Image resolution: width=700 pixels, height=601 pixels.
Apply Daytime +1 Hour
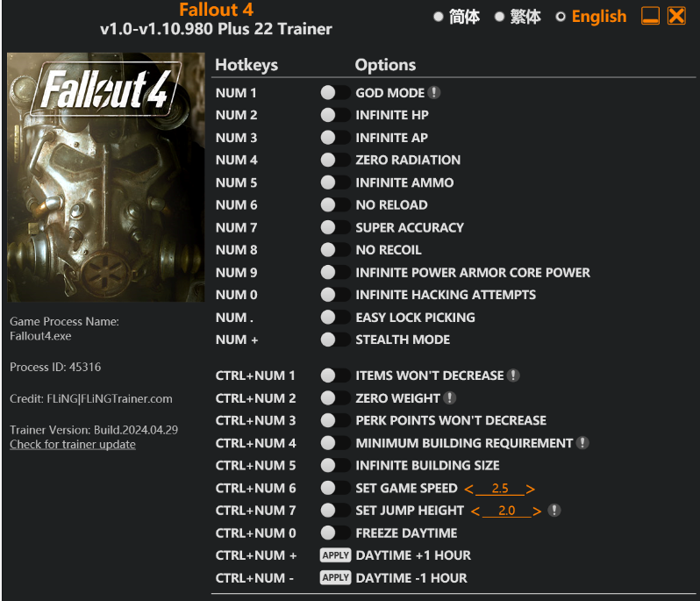click(335, 555)
